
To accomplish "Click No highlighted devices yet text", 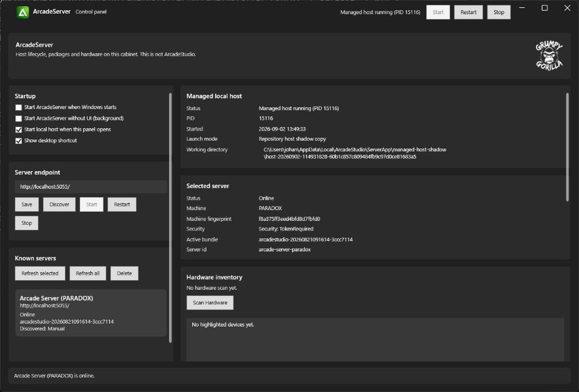I will [x=223, y=325].
